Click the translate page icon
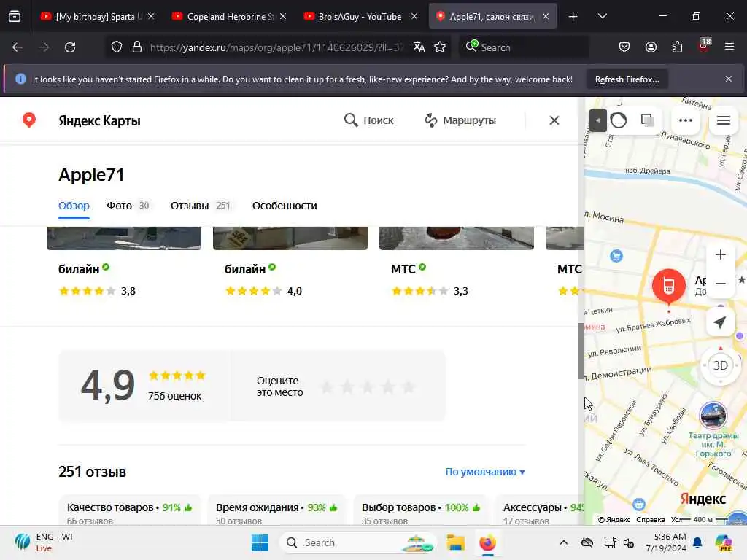The width and height of the screenshot is (747, 560). coord(419,47)
